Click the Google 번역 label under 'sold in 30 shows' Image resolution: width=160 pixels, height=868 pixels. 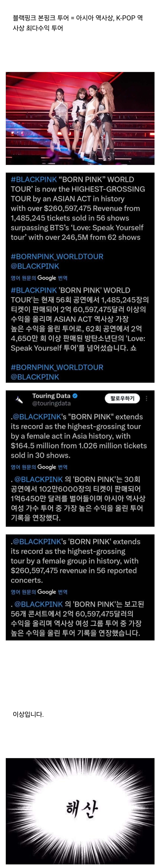click(x=52, y=467)
